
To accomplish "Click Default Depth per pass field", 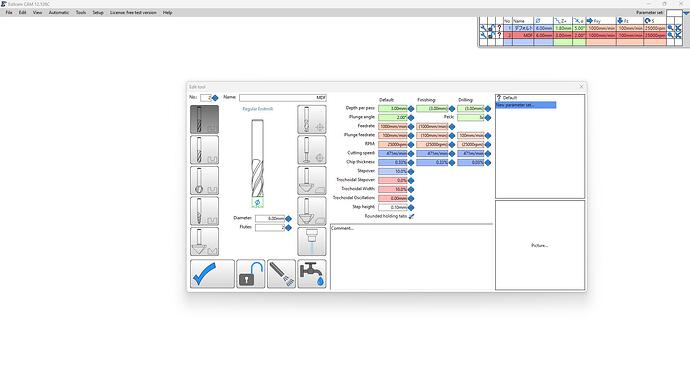I will pyautogui.click(x=393, y=108).
